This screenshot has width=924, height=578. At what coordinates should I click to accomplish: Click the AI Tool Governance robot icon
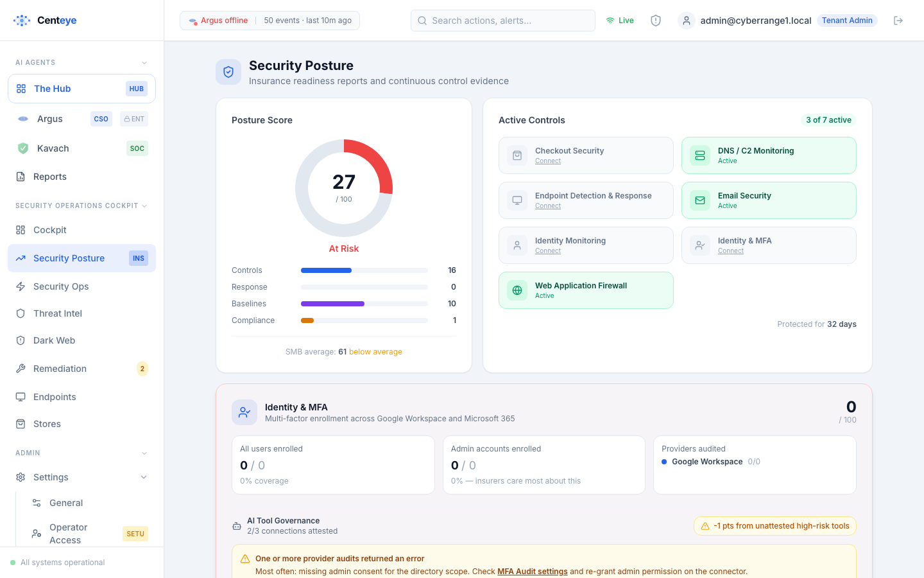click(237, 526)
